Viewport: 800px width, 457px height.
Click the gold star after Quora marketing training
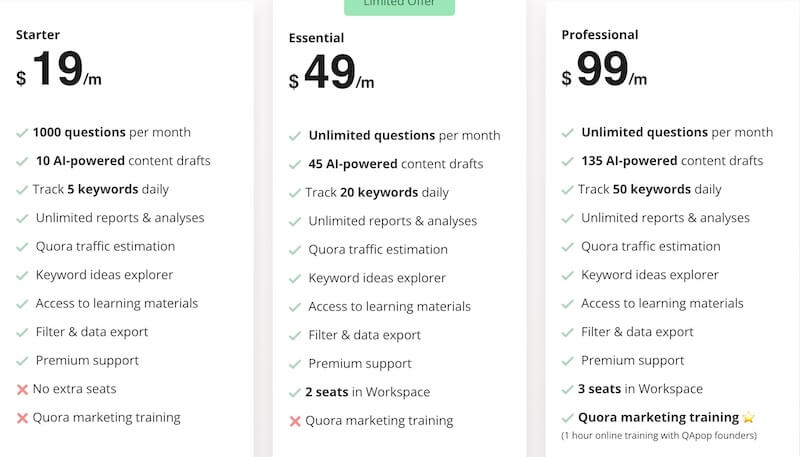click(x=748, y=417)
